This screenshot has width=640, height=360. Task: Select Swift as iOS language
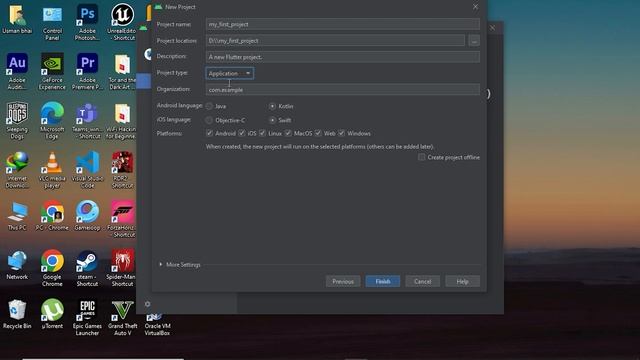(272, 120)
